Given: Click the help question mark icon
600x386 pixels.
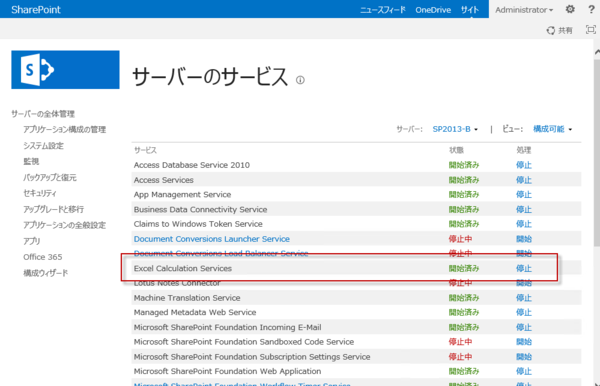Looking at the screenshot, I should point(591,10).
